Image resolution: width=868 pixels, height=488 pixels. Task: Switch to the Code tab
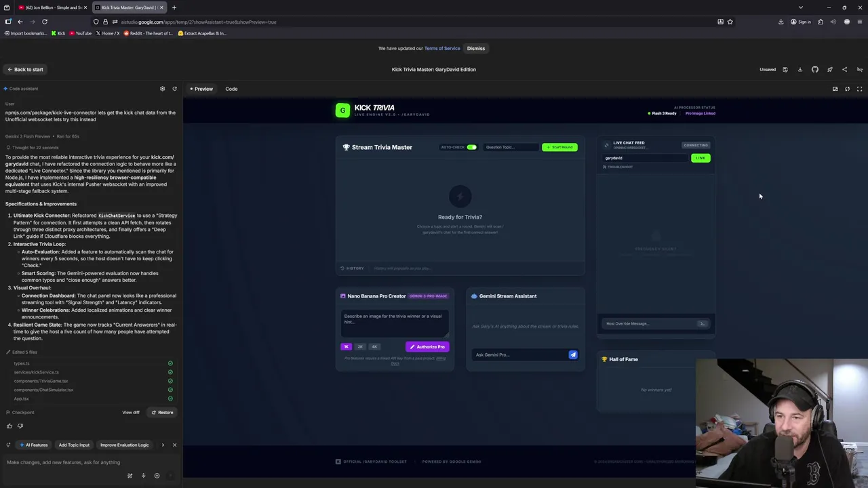[x=231, y=89]
